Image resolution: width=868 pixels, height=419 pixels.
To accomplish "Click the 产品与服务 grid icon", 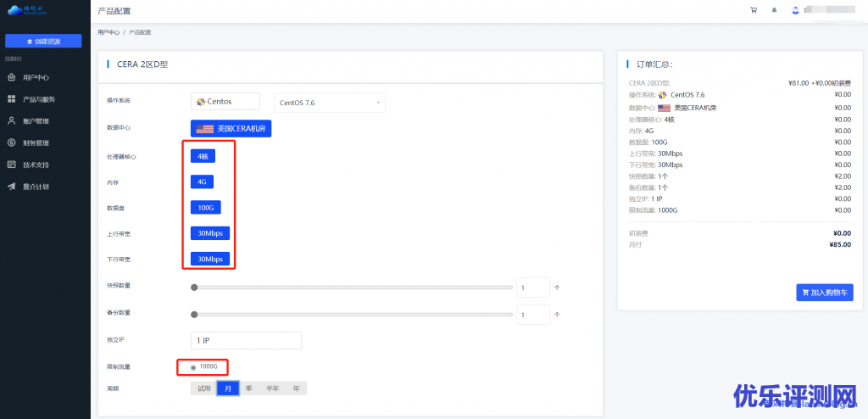I will [11, 99].
